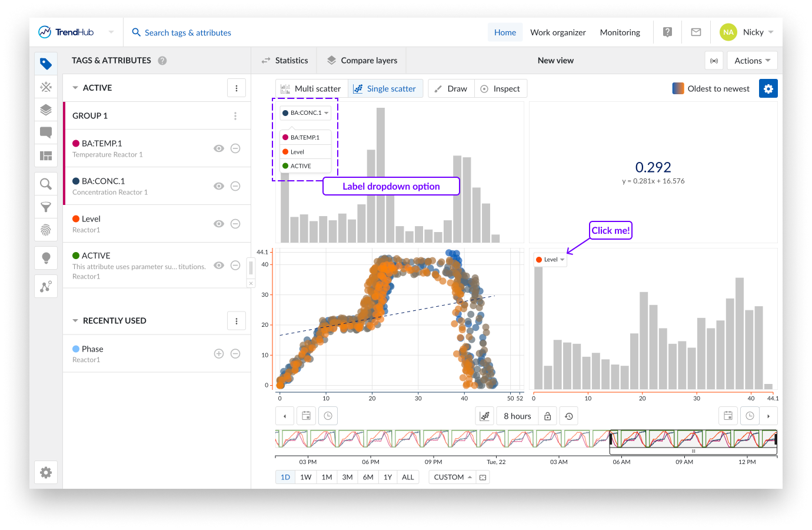
Task: Open the lightbulb icon in sidebar
Action: tap(46, 258)
